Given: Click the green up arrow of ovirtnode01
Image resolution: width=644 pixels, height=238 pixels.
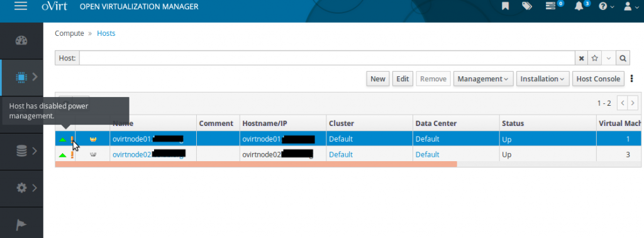Looking at the screenshot, I should (62, 139).
